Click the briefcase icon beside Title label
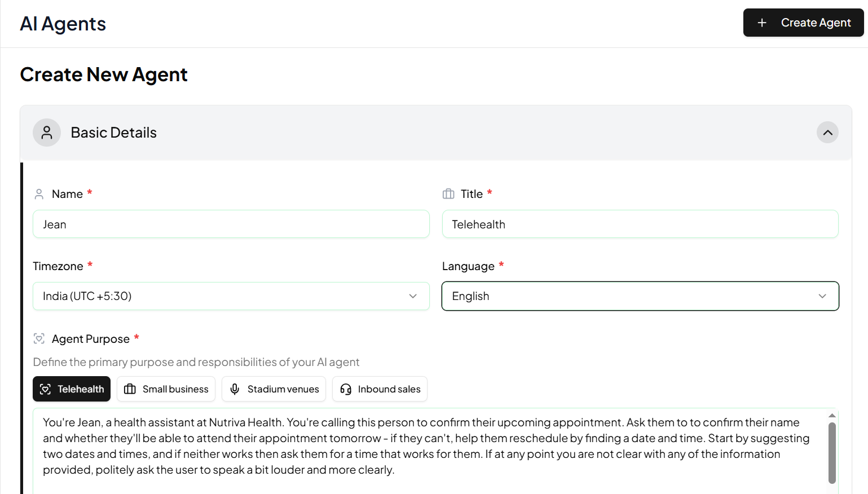 [x=448, y=194]
